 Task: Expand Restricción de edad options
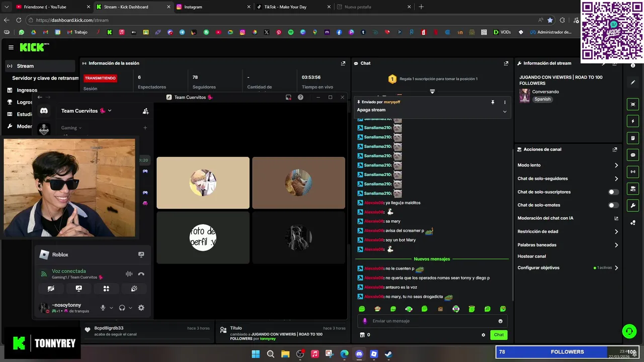point(616,232)
